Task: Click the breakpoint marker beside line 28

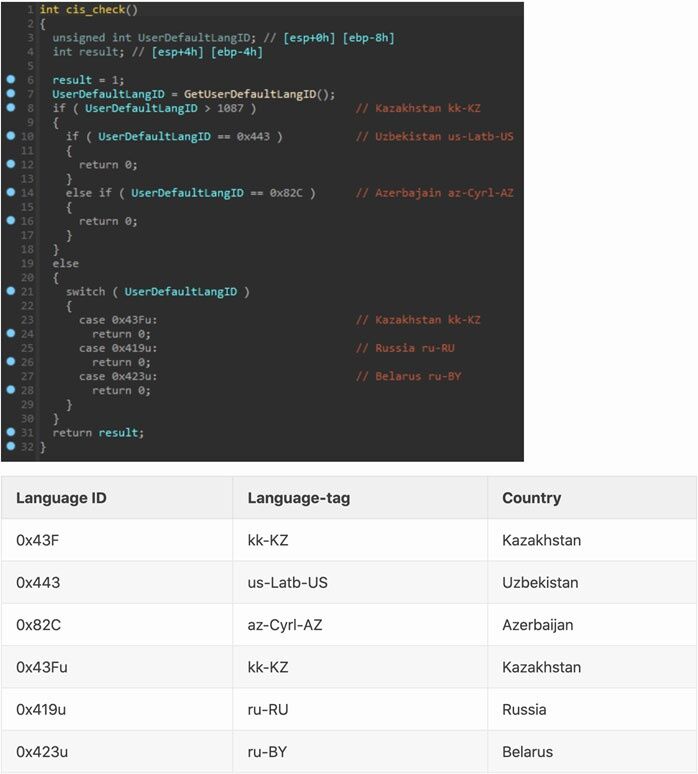Action: (x=11, y=390)
